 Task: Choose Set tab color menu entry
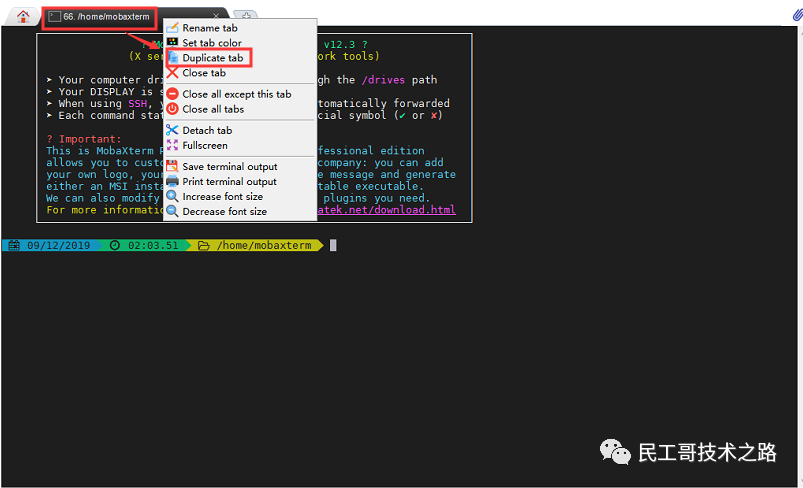(240, 43)
